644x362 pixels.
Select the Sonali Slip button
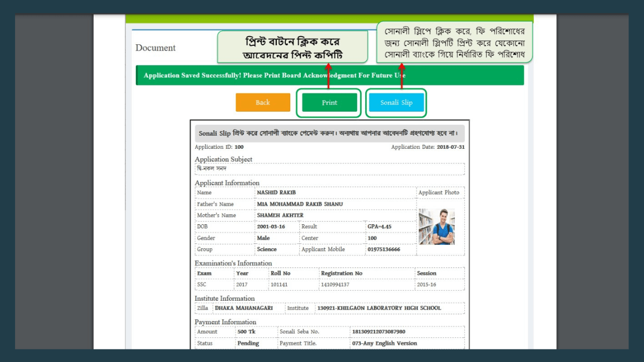[396, 103]
